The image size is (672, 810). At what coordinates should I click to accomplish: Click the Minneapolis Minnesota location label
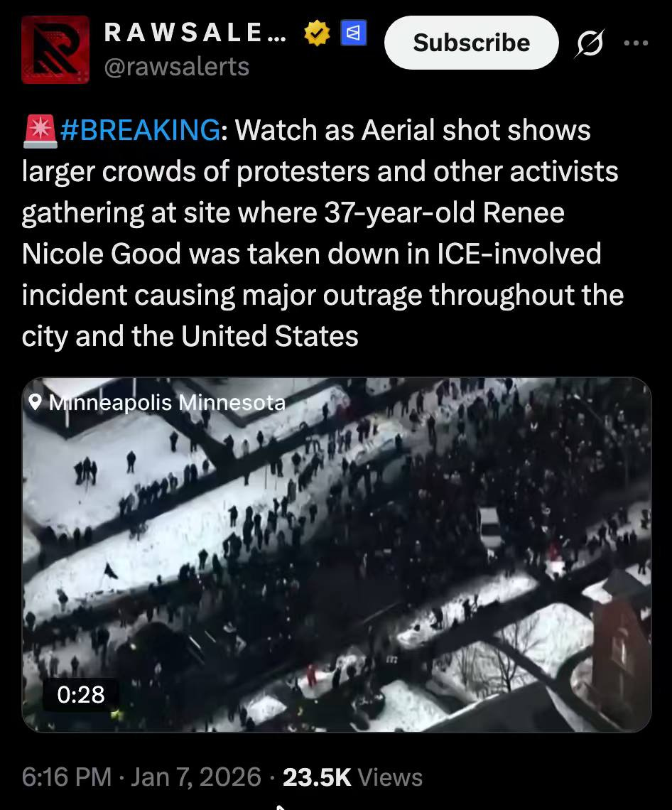pos(167,402)
